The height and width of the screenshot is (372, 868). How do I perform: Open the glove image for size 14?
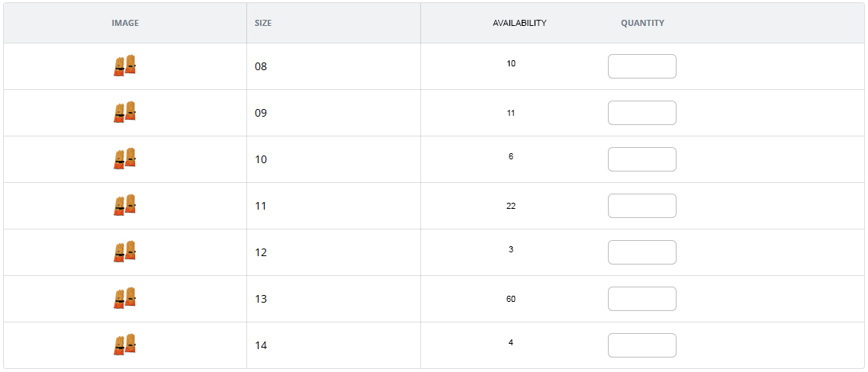click(124, 345)
